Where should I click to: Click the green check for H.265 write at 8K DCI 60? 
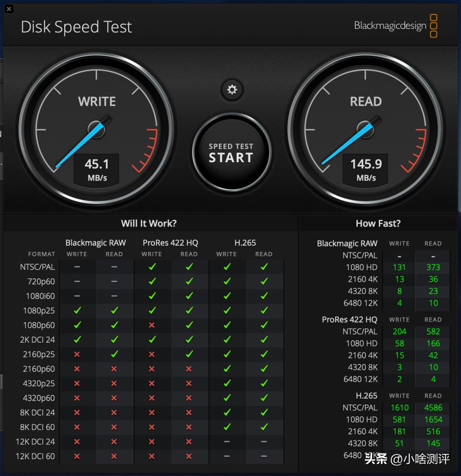click(x=227, y=427)
